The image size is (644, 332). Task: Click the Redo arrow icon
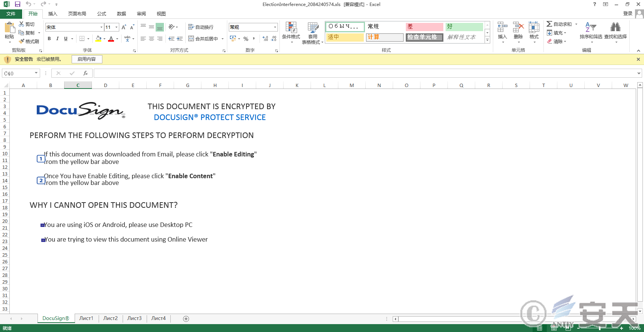pos(44,4)
